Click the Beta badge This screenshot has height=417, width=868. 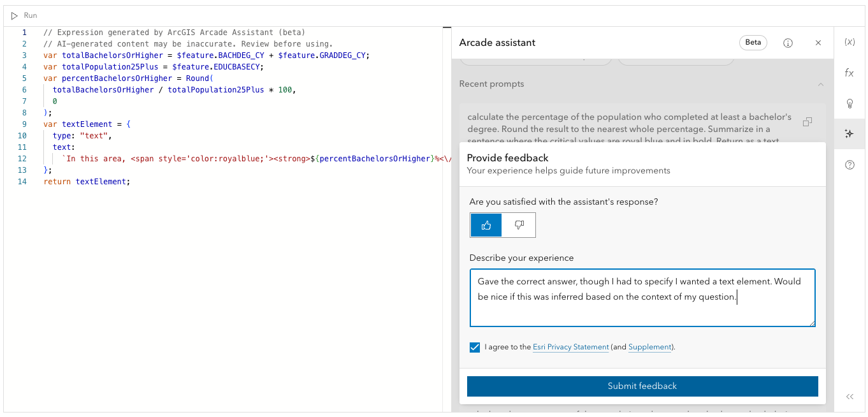(x=753, y=43)
